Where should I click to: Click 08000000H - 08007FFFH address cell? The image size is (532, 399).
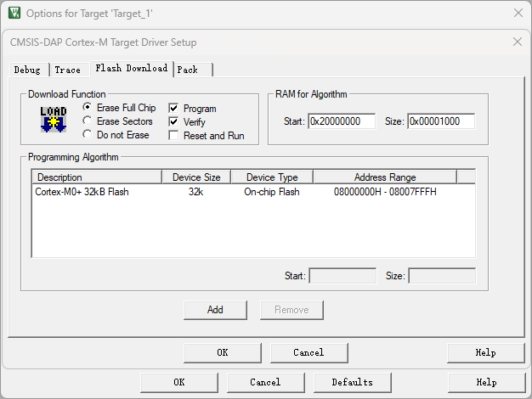tap(385, 192)
